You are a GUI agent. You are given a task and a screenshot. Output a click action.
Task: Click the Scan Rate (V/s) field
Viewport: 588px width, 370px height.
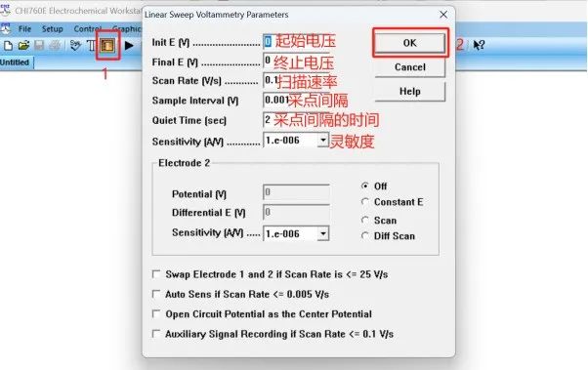pos(296,80)
